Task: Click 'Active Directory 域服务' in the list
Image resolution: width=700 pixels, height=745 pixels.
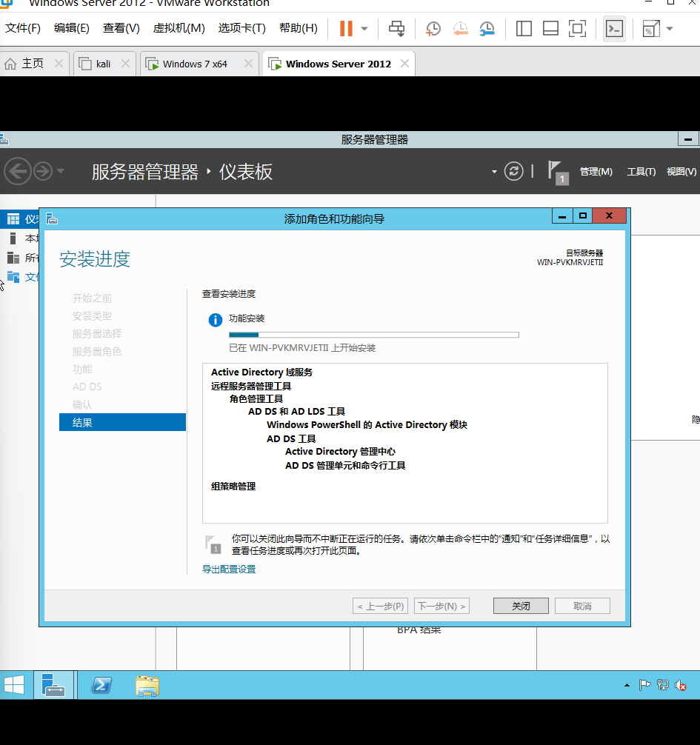Action: click(261, 372)
